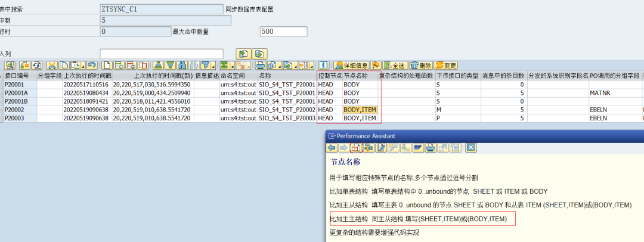Click the icon button between 详细信息 and 全选
This screenshot has height=242, width=644.
click(376, 66)
